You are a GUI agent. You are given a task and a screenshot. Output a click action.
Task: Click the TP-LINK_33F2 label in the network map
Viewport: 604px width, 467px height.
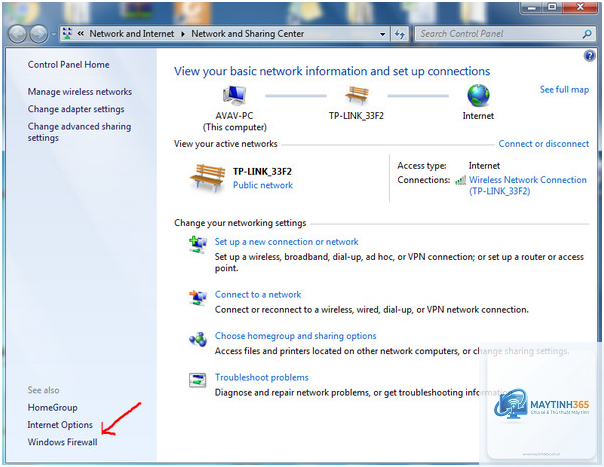coord(356,116)
